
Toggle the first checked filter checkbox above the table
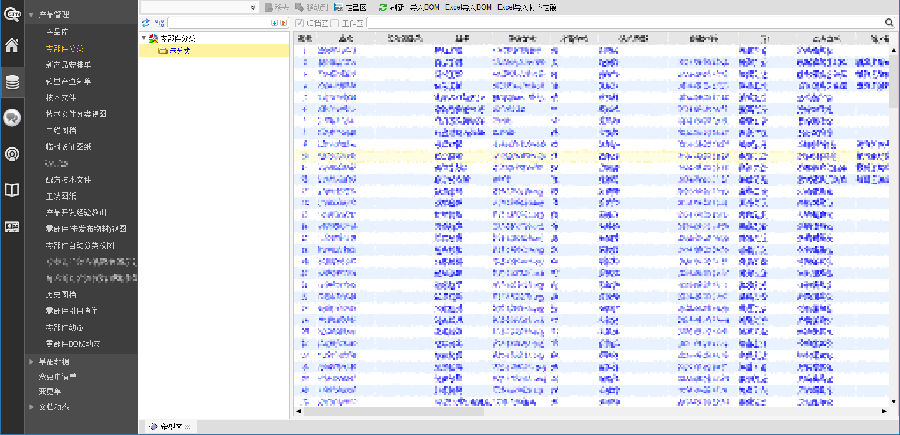301,22
